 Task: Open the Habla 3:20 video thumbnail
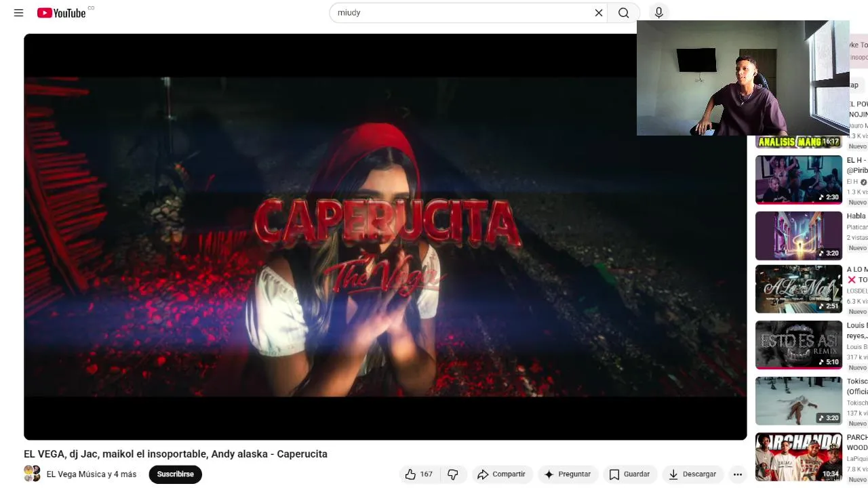click(799, 236)
